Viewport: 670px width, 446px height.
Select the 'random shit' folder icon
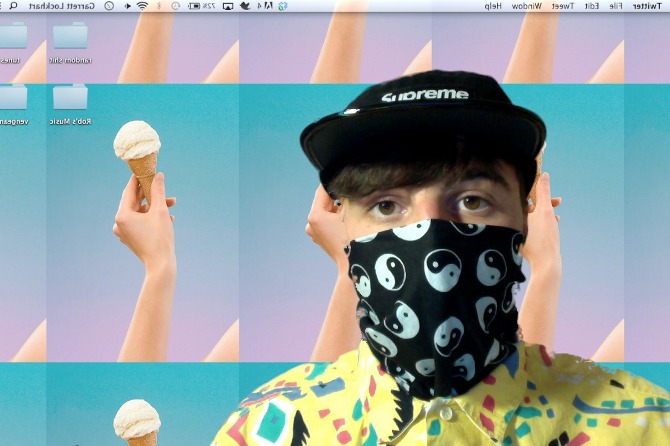click(x=71, y=36)
